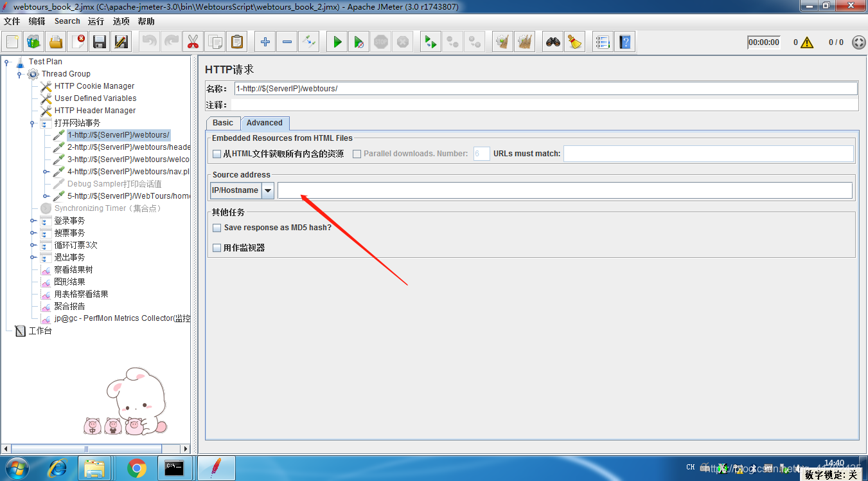This screenshot has height=481, width=868.
Task: Enable 从HTML文件获取所有内含的资源 checkbox
Action: point(217,154)
